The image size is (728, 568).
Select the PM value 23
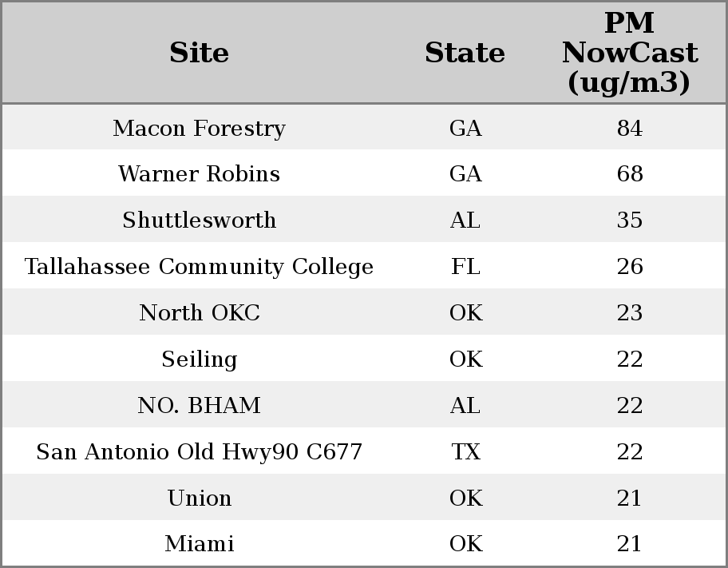[629, 313]
